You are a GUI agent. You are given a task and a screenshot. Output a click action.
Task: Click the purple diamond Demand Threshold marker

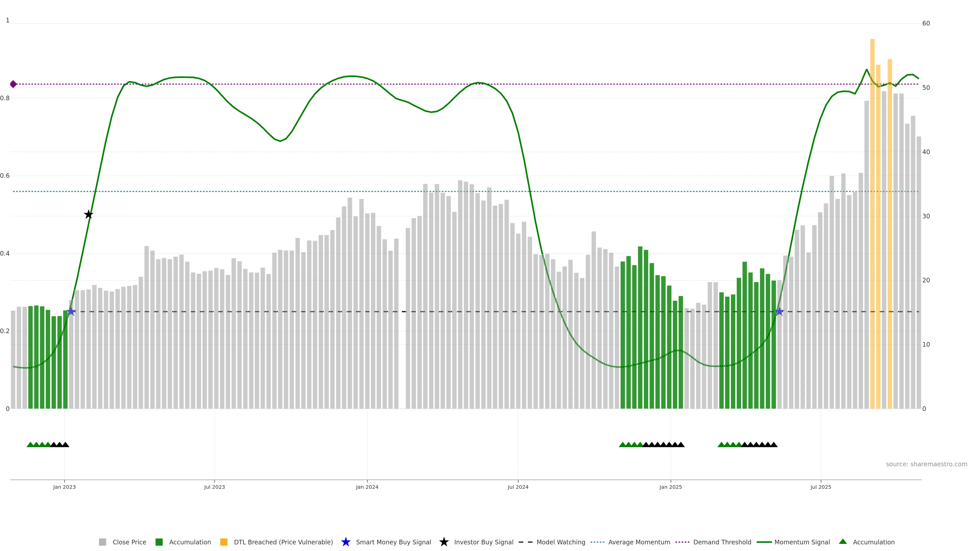pos(13,84)
